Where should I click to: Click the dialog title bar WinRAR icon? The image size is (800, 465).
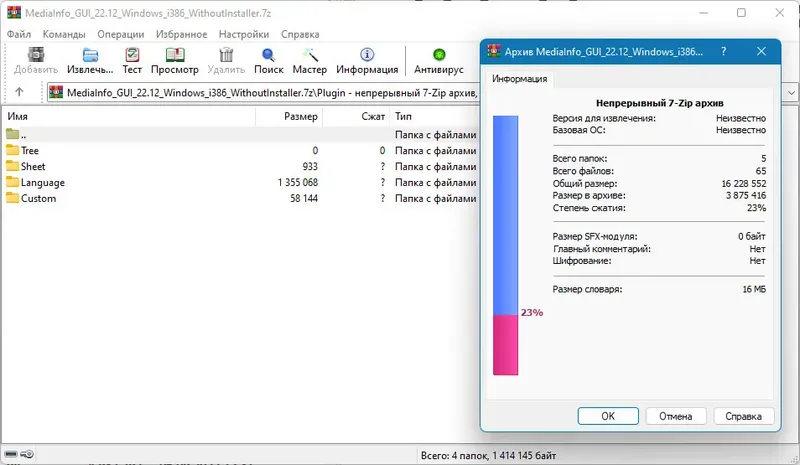pyautogui.click(x=493, y=51)
